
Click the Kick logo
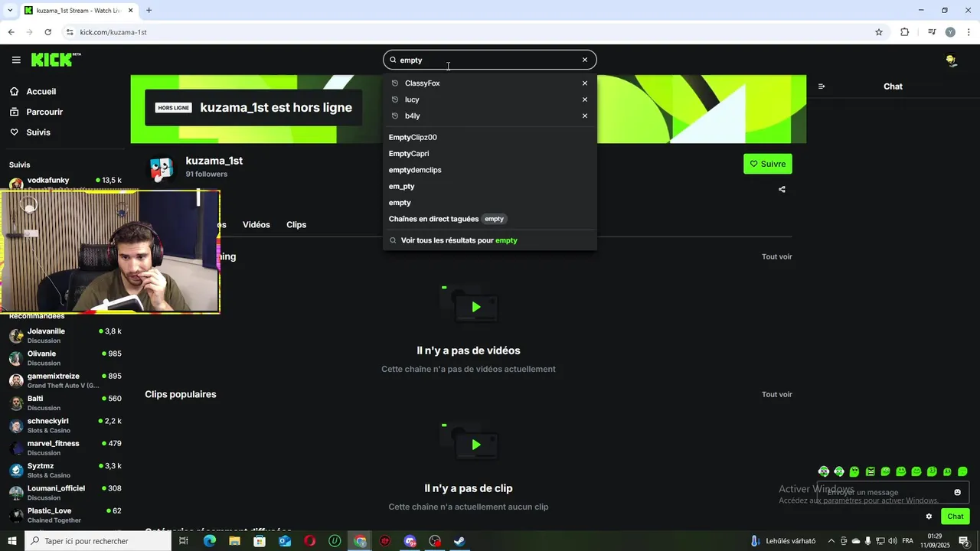click(x=56, y=60)
